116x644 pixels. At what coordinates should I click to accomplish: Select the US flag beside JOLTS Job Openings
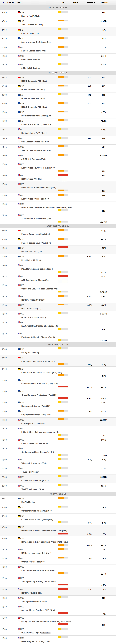19,155
